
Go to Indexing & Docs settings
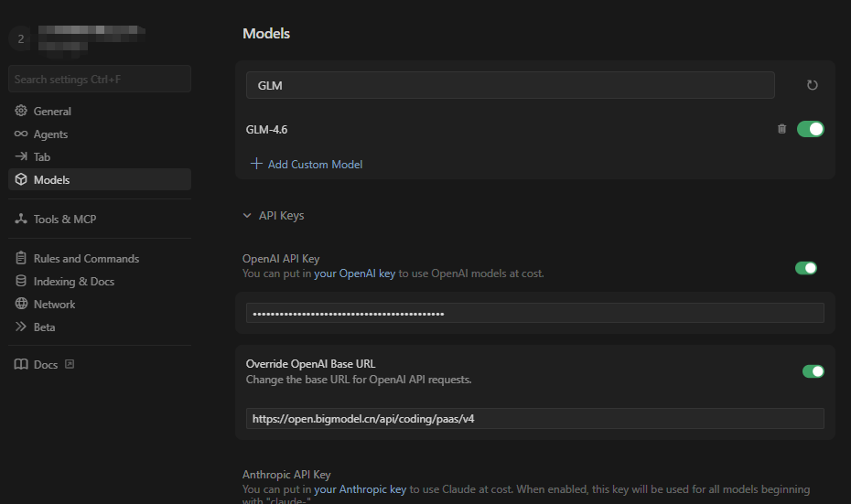point(73,281)
